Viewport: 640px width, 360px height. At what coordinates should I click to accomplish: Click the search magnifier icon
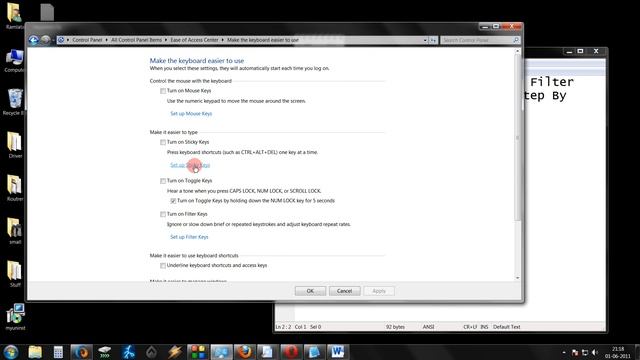(516, 40)
